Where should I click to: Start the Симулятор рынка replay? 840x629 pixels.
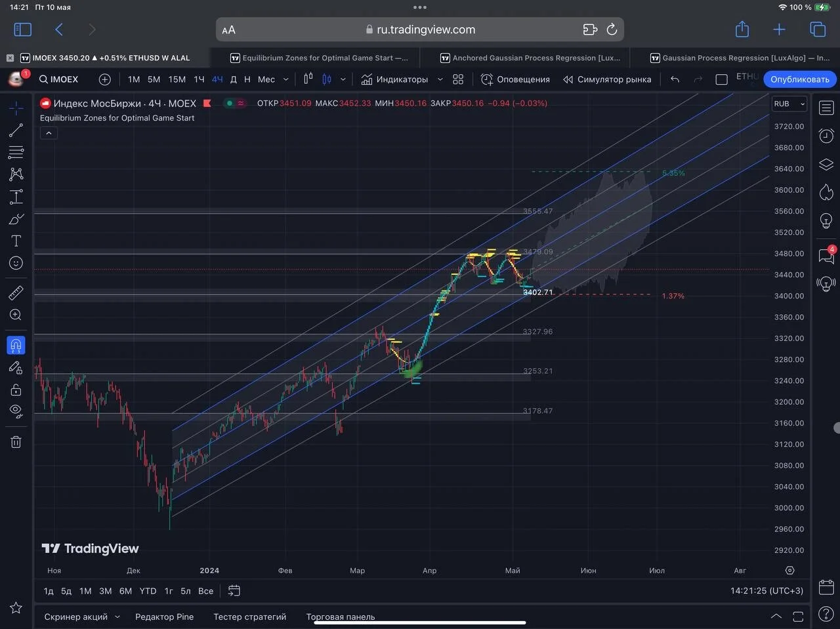pyautogui.click(x=607, y=79)
